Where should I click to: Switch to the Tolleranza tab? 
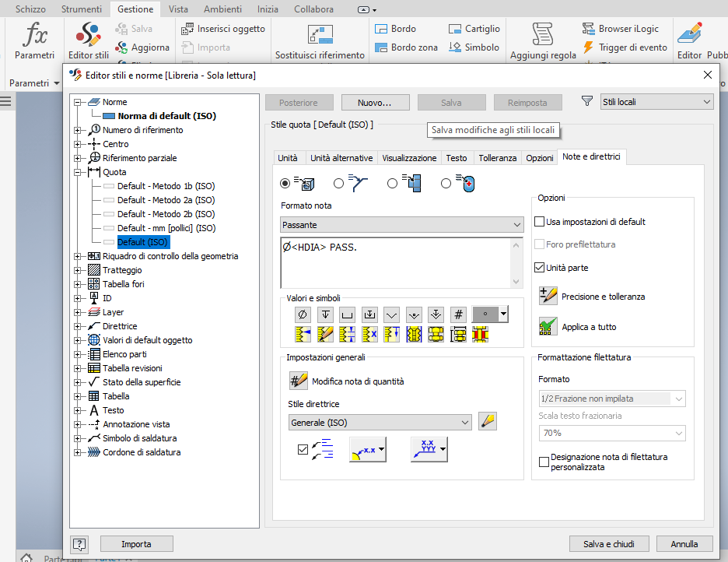pos(497,157)
